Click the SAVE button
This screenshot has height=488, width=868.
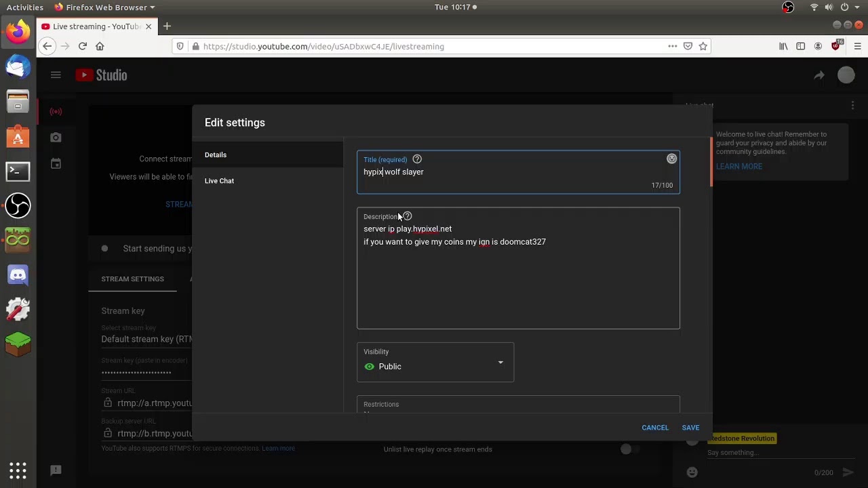pos(690,428)
